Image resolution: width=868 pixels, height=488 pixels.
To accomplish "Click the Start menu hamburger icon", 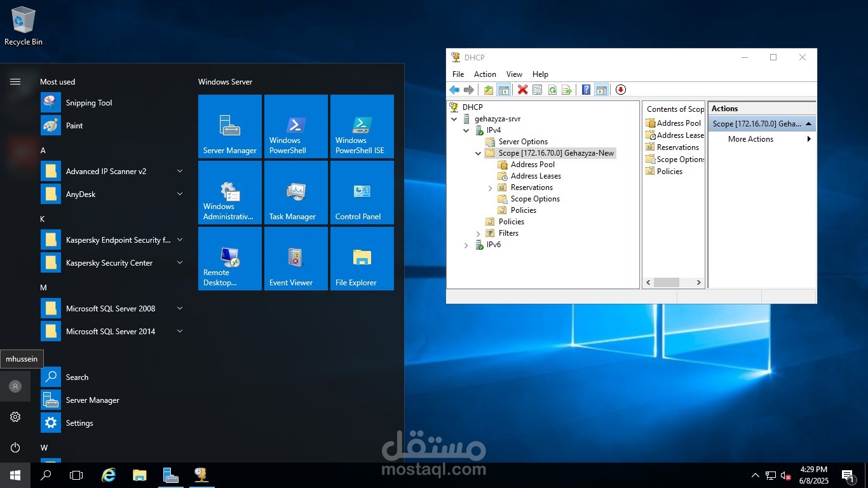I will click(15, 81).
